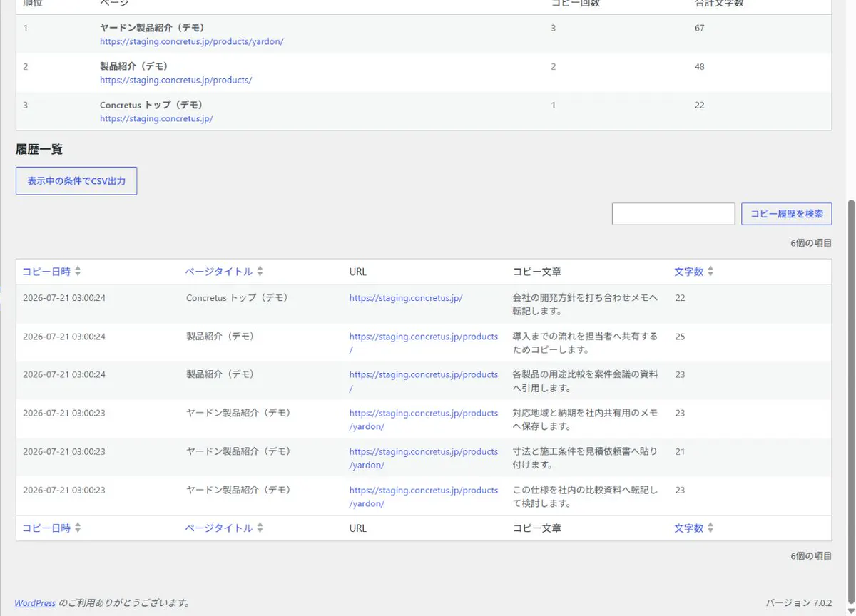Open ranking link staging.concretus.jp/products/yardon/
Image resolution: width=856 pixels, height=616 pixels.
click(x=192, y=41)
